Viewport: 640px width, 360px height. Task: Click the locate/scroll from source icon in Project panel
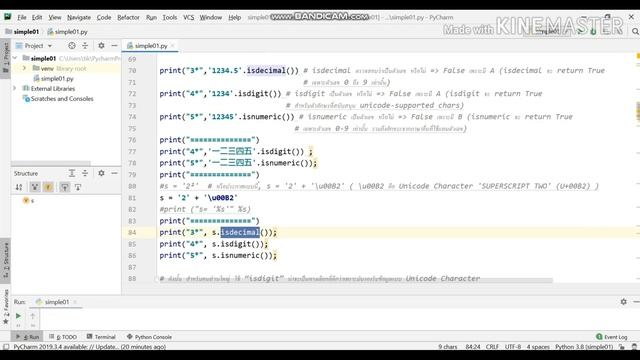click(x=72, y=46)
